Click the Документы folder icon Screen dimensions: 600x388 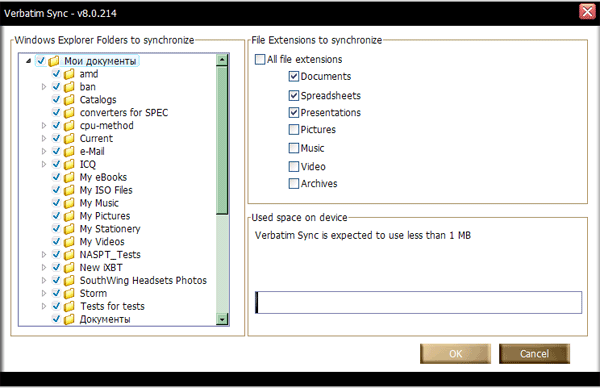pos(69,319)
